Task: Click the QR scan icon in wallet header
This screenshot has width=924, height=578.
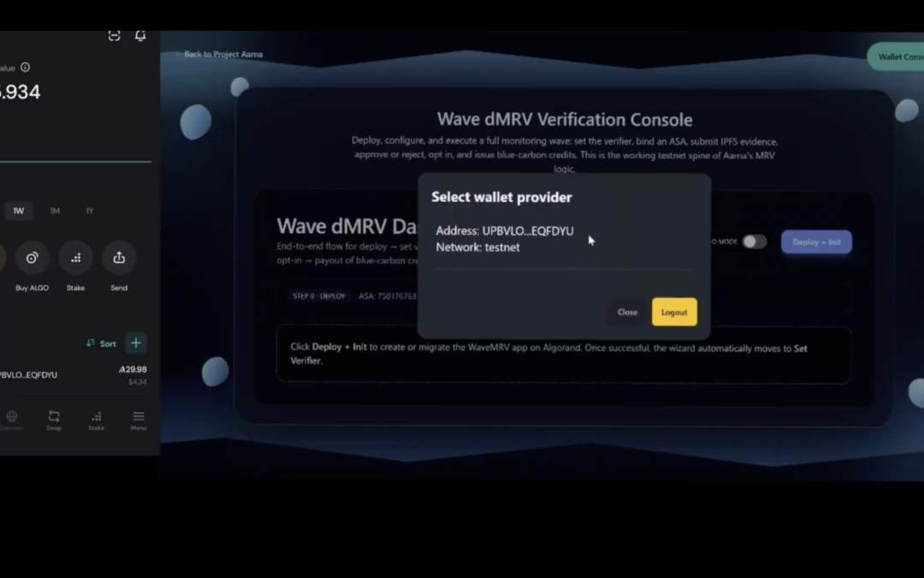Action: pyautogui.click(x=115, y=35)
